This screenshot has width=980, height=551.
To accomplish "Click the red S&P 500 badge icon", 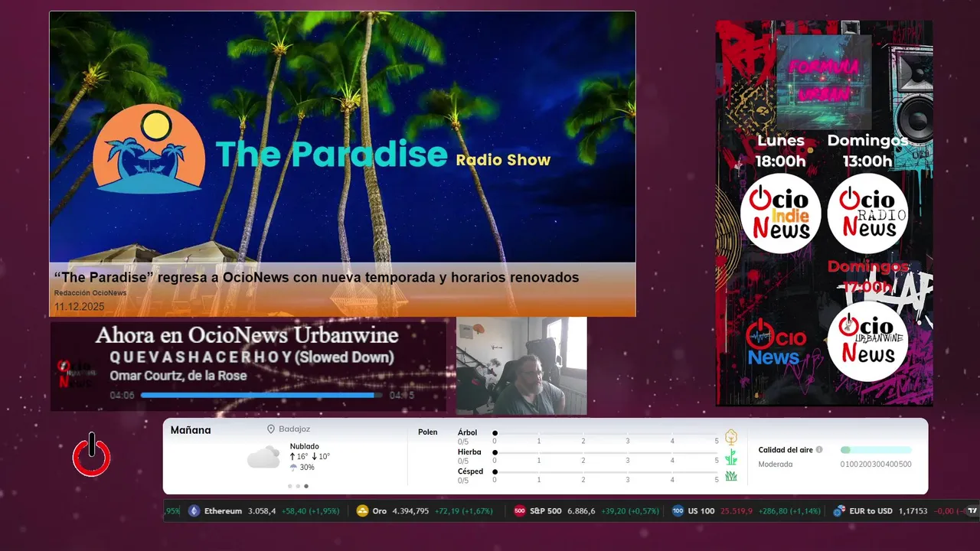I will point(520,511).
